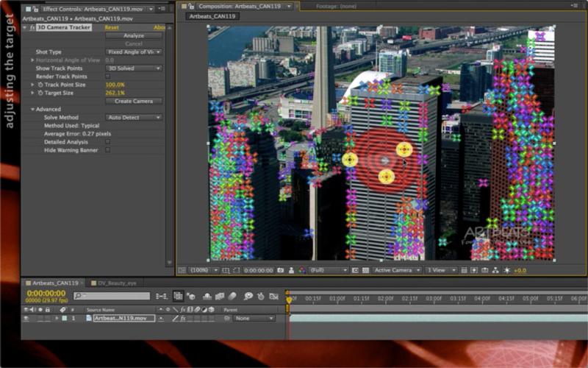588x368 pixels.
Task: Click the Target Size stopwatch
Action: pyautogui.click(x=40, y=93)
